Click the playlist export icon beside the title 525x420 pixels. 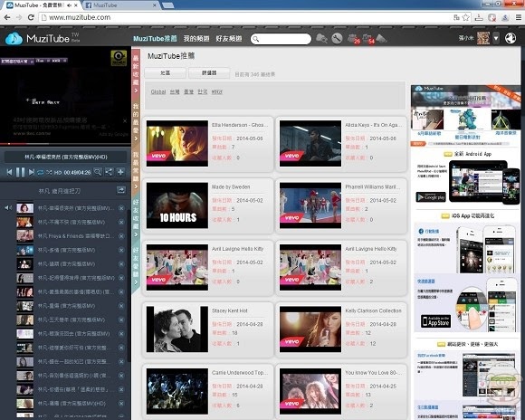point(121,190)
